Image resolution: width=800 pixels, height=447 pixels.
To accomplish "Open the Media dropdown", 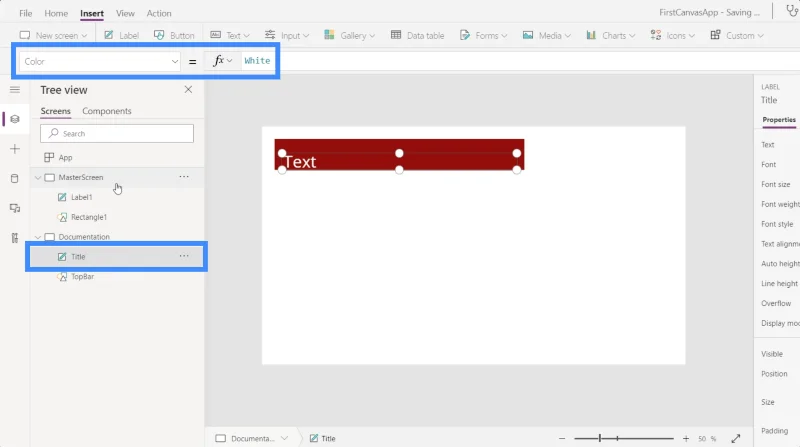I will tap(546, 35).
